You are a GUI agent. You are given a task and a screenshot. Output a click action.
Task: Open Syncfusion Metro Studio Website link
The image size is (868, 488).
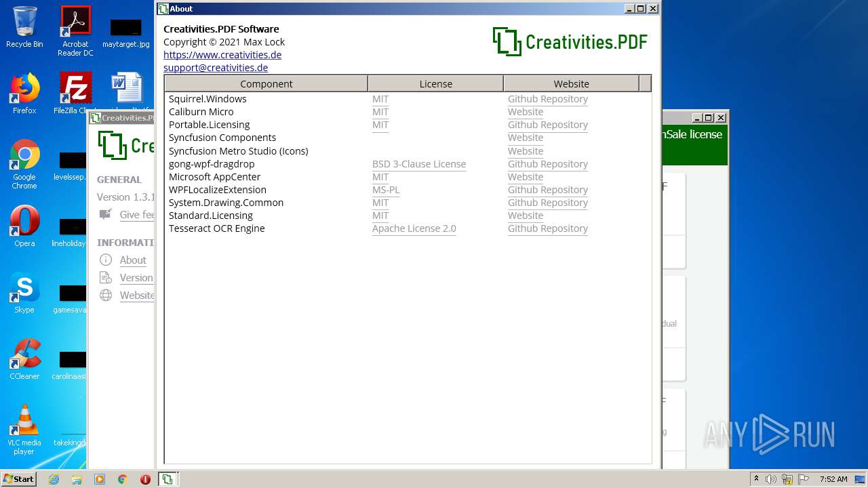pos(526,151)
